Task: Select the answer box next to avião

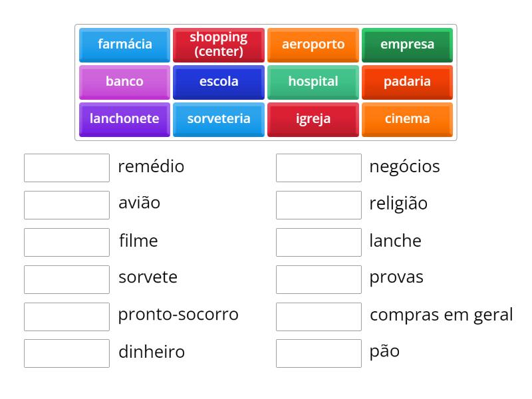Action: [66, 205]
